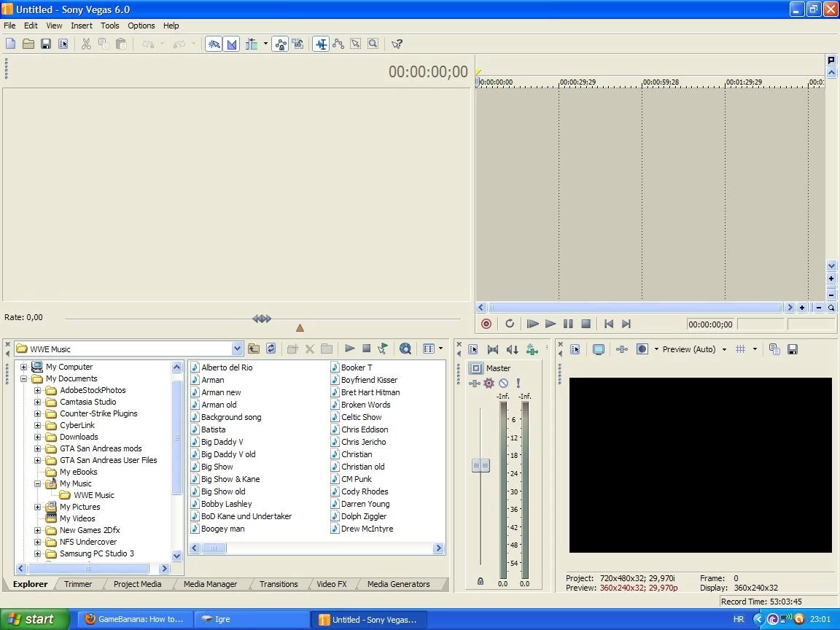Switch to the Media Generators tab
The width and height of the screenshot is (840, 630).
coord(399,584)
